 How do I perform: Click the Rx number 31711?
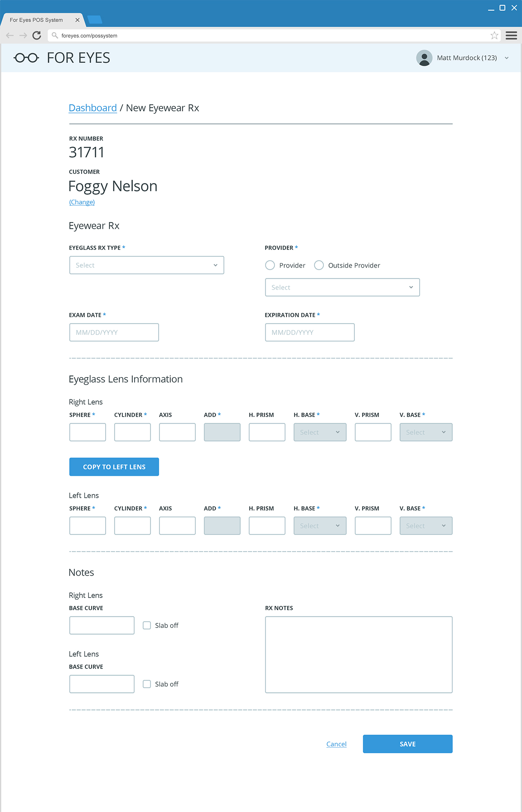86,152
